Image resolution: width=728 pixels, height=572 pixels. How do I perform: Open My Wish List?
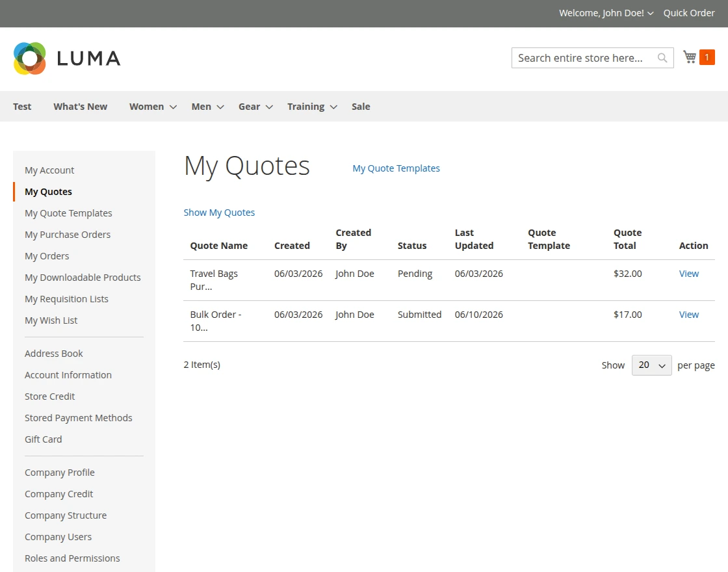coord(51,320)
